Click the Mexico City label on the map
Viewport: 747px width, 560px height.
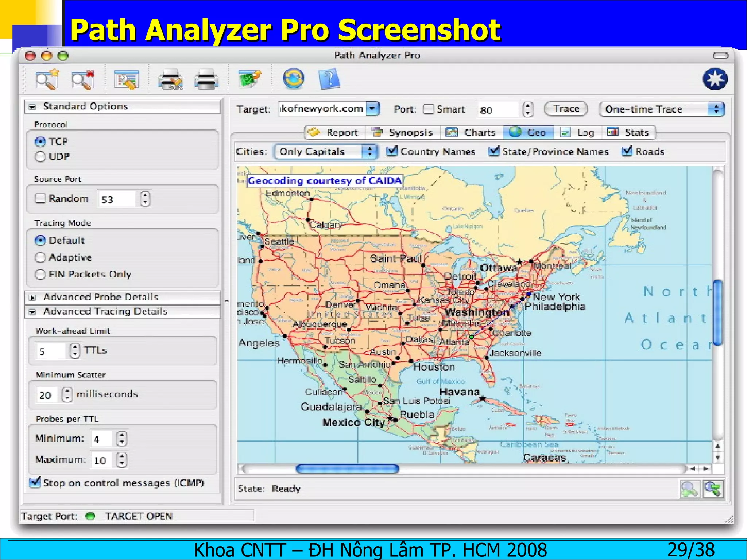(x=353, y=423)
